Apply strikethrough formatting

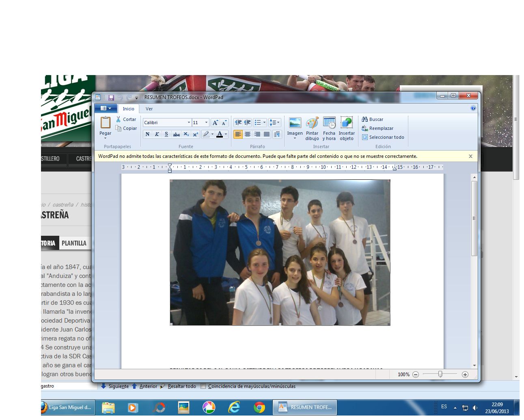(176, 134)
